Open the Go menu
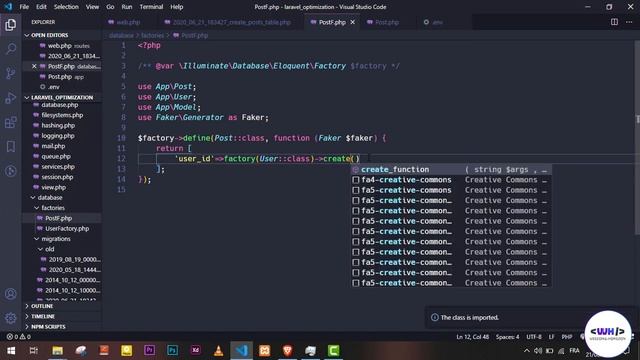640x360 pixels. pos(110,7)
